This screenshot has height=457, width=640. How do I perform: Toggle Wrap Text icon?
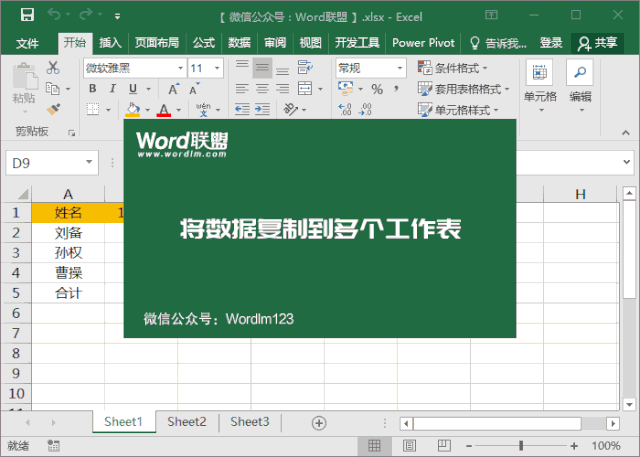[305, 67]
